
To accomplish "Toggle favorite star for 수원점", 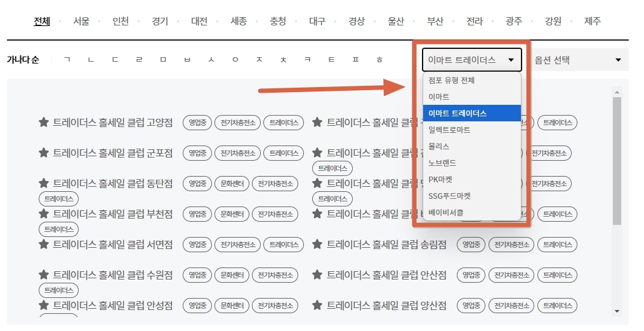I will [x=44, y=274].
